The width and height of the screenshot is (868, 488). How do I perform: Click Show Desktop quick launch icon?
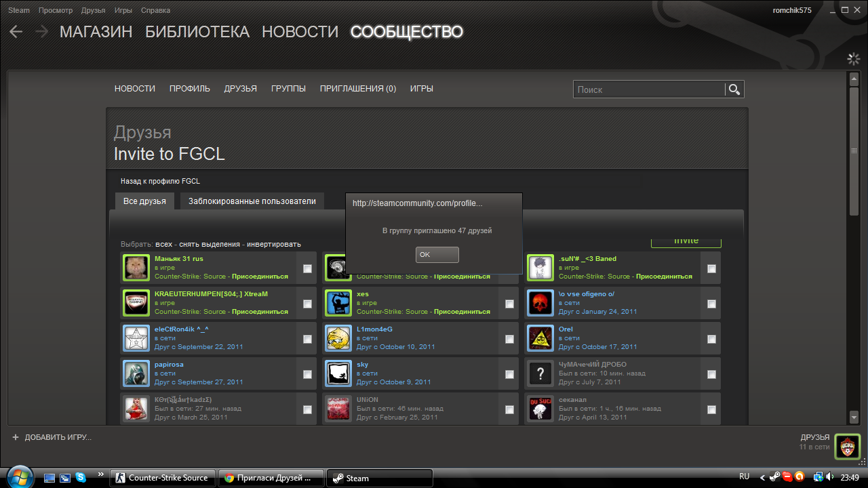click(x=50, y=478)
